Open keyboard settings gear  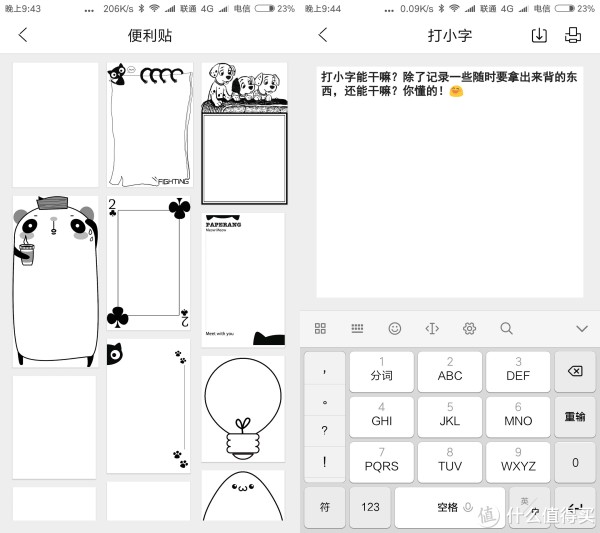point(469,328)
